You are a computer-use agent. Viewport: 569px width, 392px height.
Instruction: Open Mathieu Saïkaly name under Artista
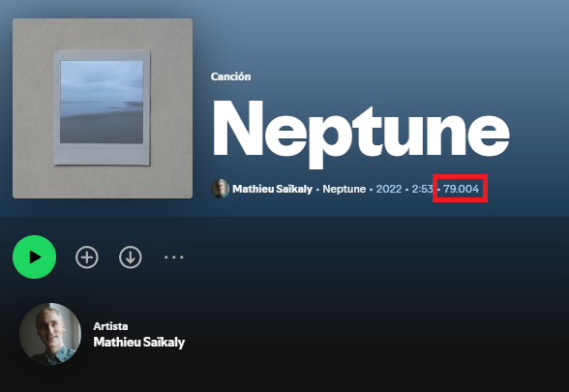[139, 343]
